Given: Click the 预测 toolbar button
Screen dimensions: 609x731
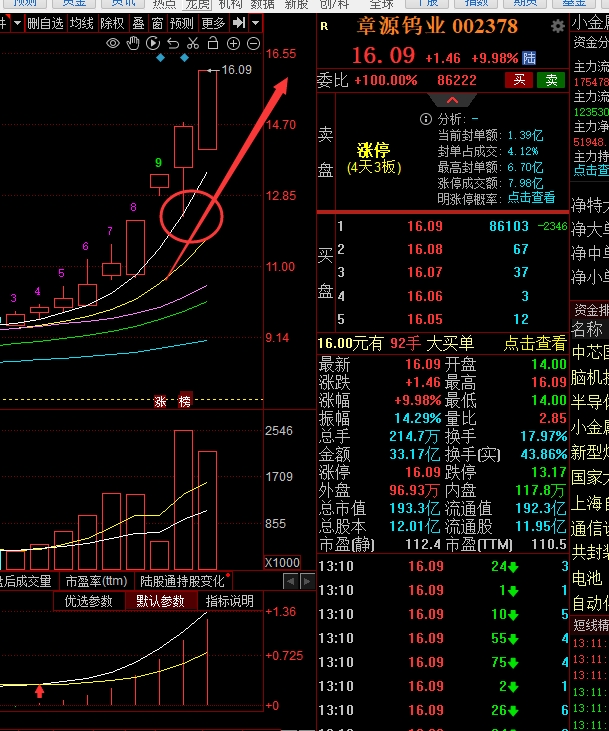Looking at the screenshot, I should [x=181, y=23].
